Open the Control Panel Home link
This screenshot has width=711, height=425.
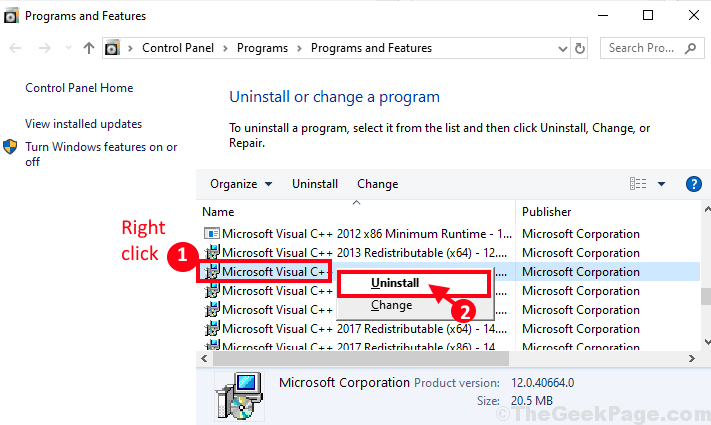pos(79,88)
